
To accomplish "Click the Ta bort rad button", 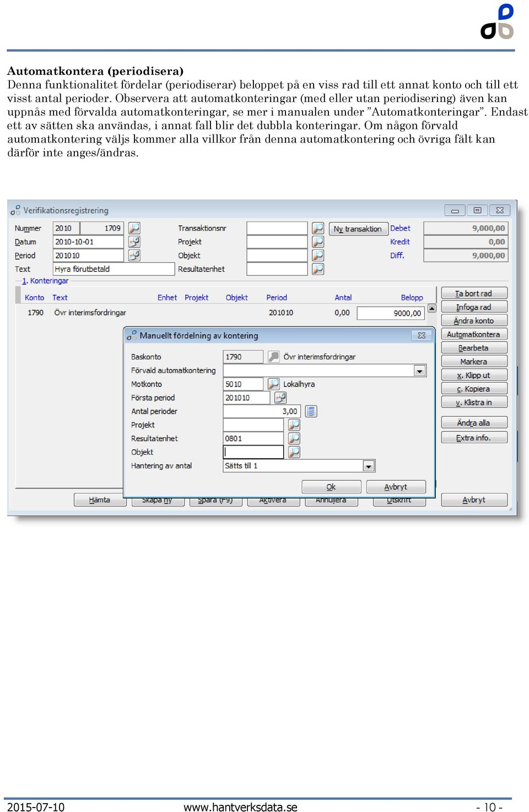I will tap(474, 293).
